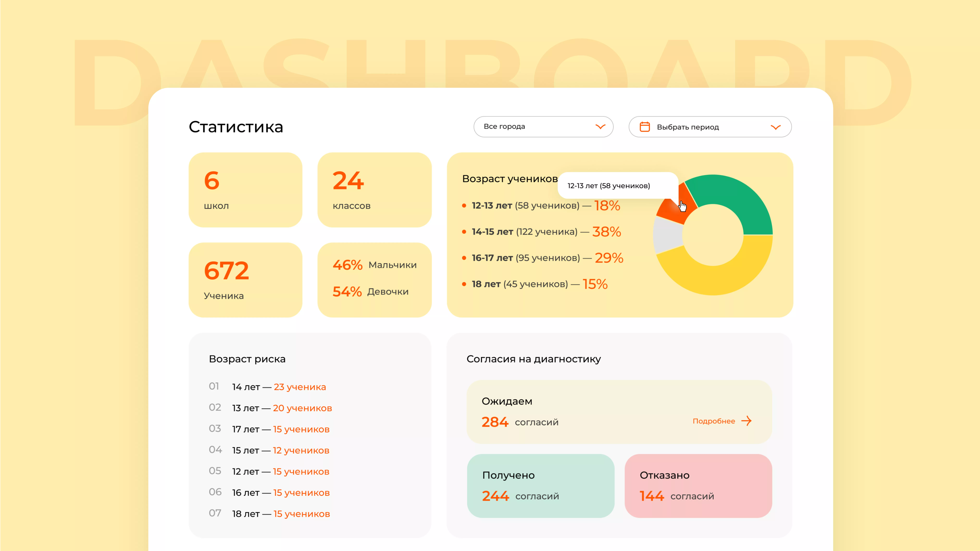Open the Отказано 144 согласий card
980x551 pixels.
point(698,486)
